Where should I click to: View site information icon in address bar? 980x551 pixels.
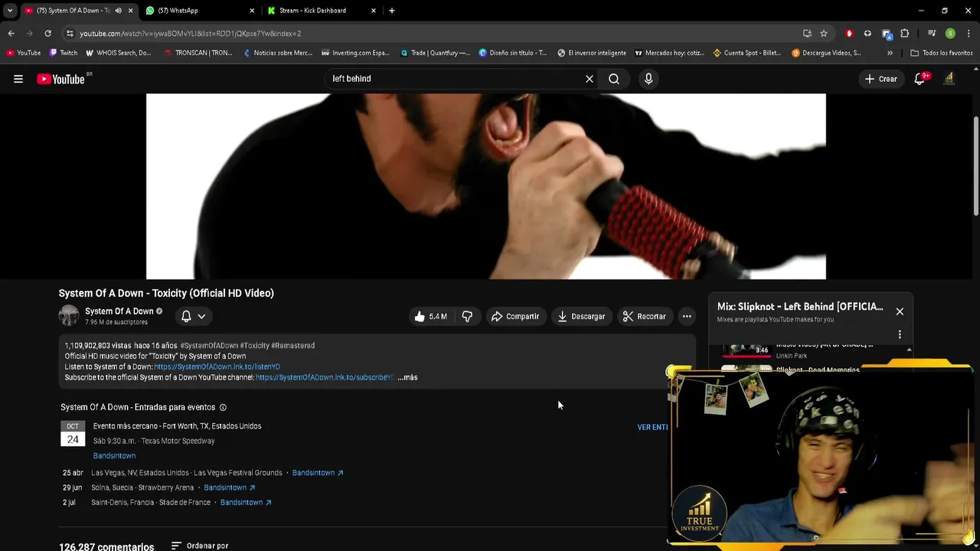[70, 33]
